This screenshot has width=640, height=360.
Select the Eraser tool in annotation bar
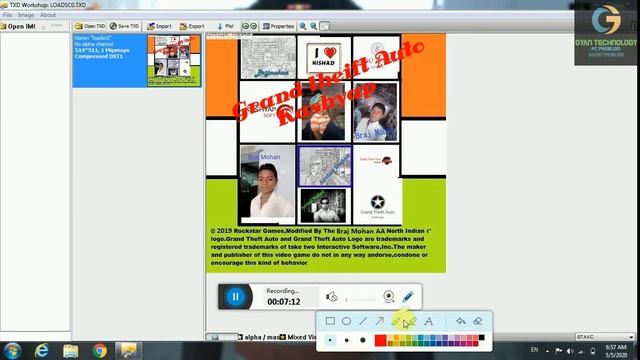click(478, 321)
